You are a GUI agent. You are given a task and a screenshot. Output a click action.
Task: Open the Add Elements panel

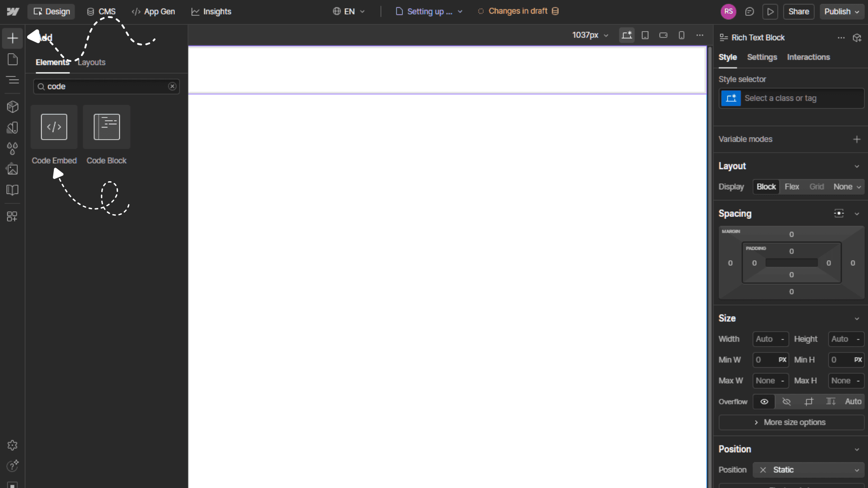[x=12, y=38]
